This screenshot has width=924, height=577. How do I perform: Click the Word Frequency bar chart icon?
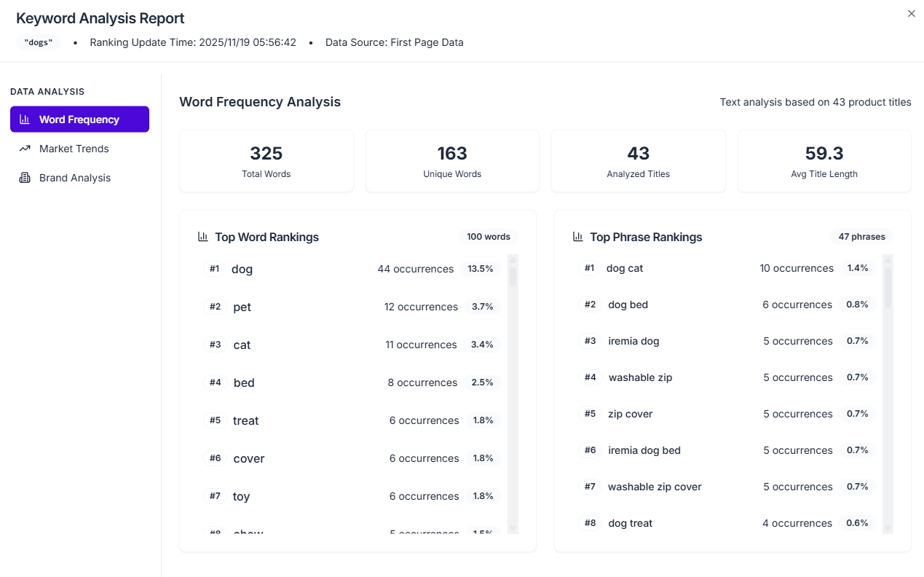tap(25, 119)
